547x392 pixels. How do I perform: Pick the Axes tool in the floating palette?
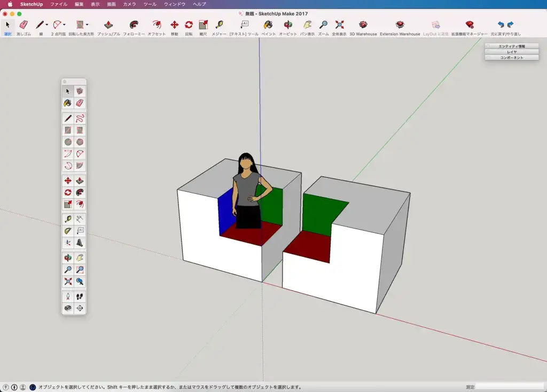pyautogui.click(x=68, y=242)
